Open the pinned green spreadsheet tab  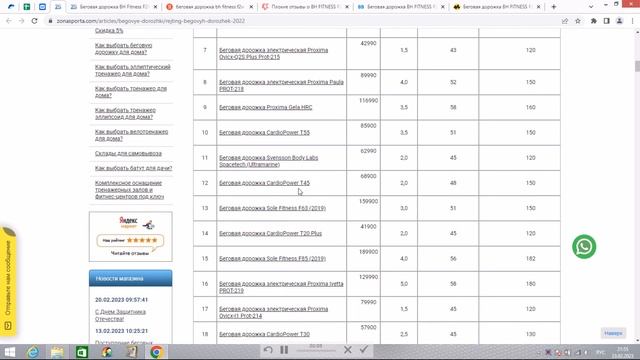tap(27, 7)
